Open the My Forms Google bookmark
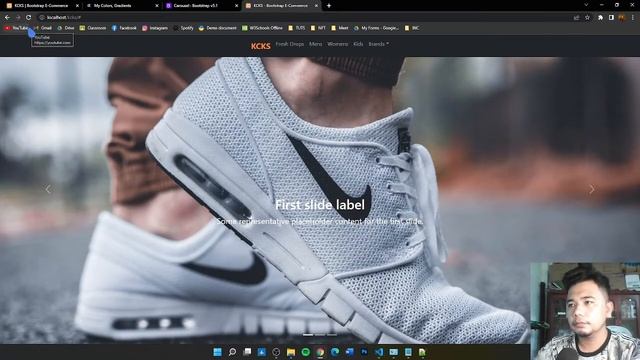Screen dimensions: 640x360 (x=376, y=28)
